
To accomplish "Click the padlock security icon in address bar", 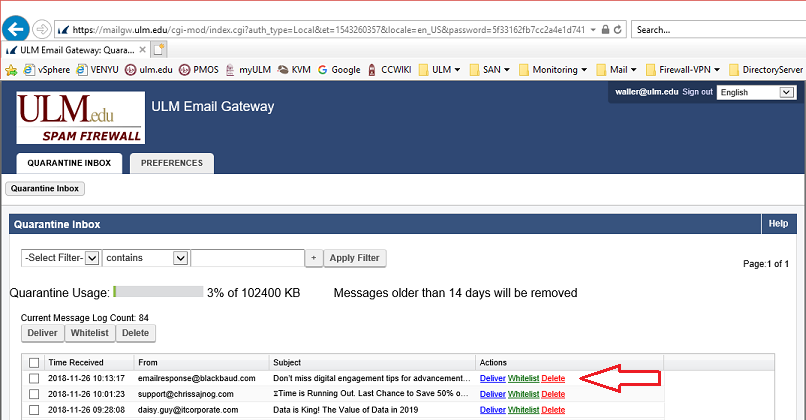I will (x=605, y=30).
